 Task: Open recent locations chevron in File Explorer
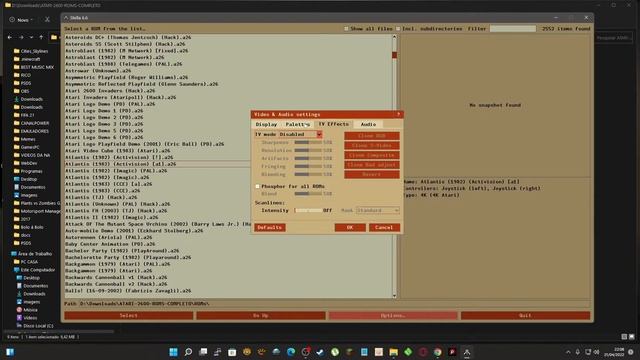[x=31, y=37]
